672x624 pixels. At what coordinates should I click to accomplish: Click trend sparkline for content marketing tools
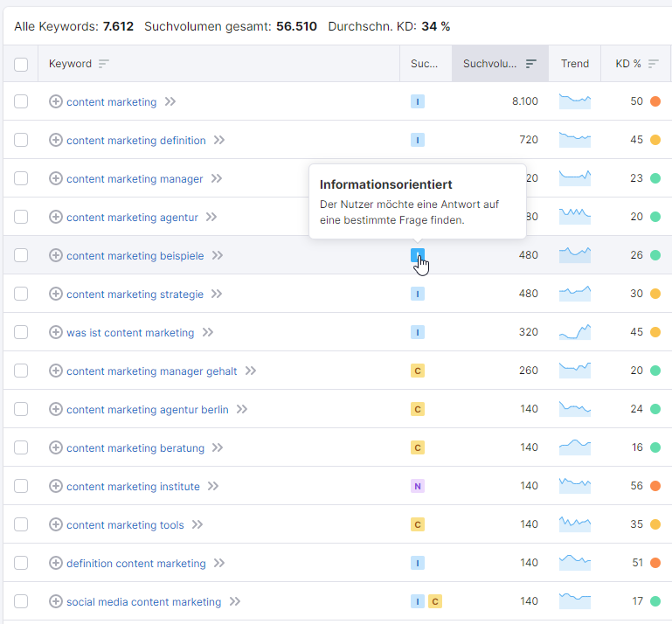point(575,524)
